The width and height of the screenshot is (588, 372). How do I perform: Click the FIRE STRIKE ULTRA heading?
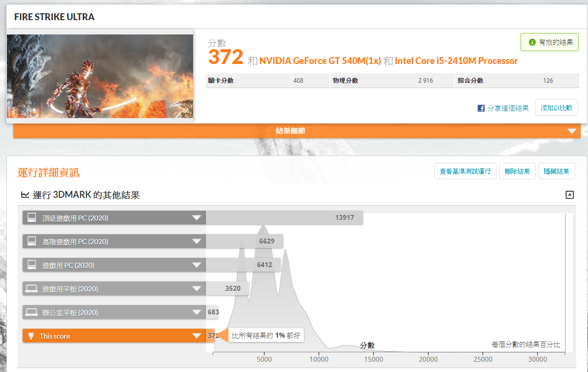coord(54,17)
